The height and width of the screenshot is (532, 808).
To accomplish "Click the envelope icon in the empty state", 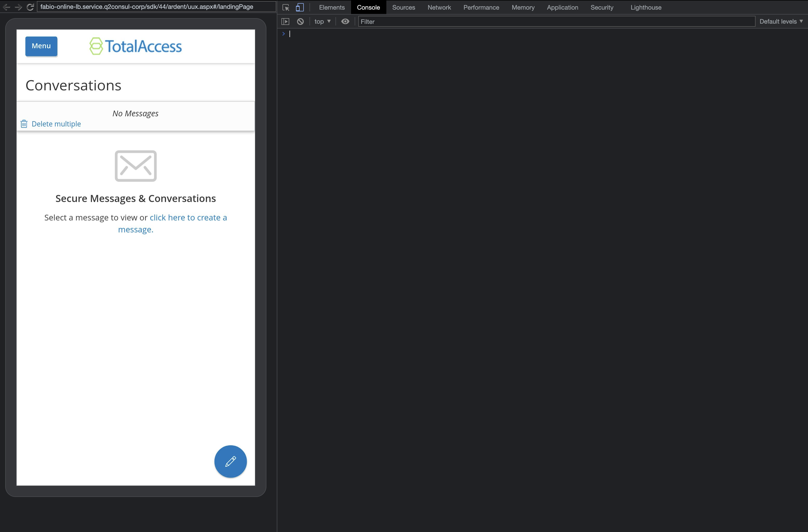I will pyautogui.click(x=136, y=166).
